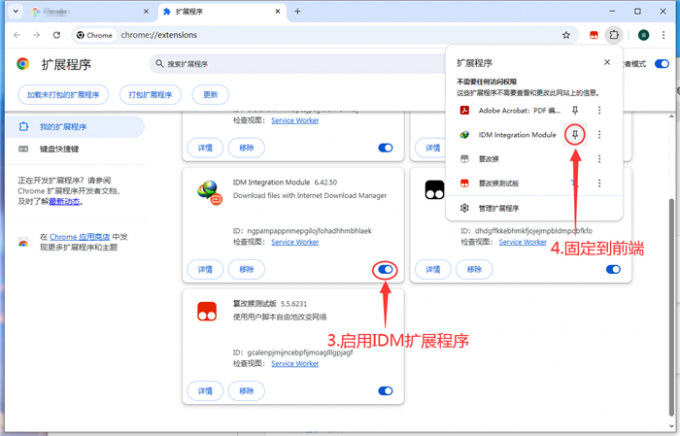This screenshot has height=436, width=680.
Task: Switch to the first browser tab
Action: [x=89, y=12]
